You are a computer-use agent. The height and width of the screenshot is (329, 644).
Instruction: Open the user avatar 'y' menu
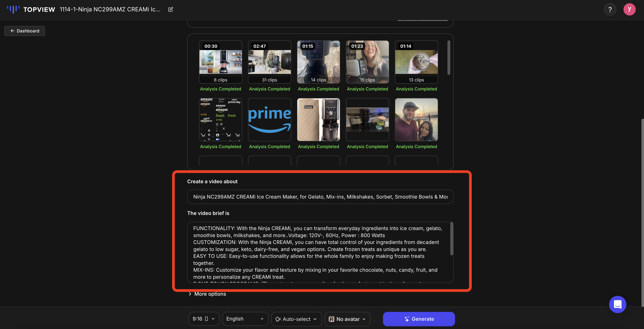pyautogui.click(x=629, y=10)
